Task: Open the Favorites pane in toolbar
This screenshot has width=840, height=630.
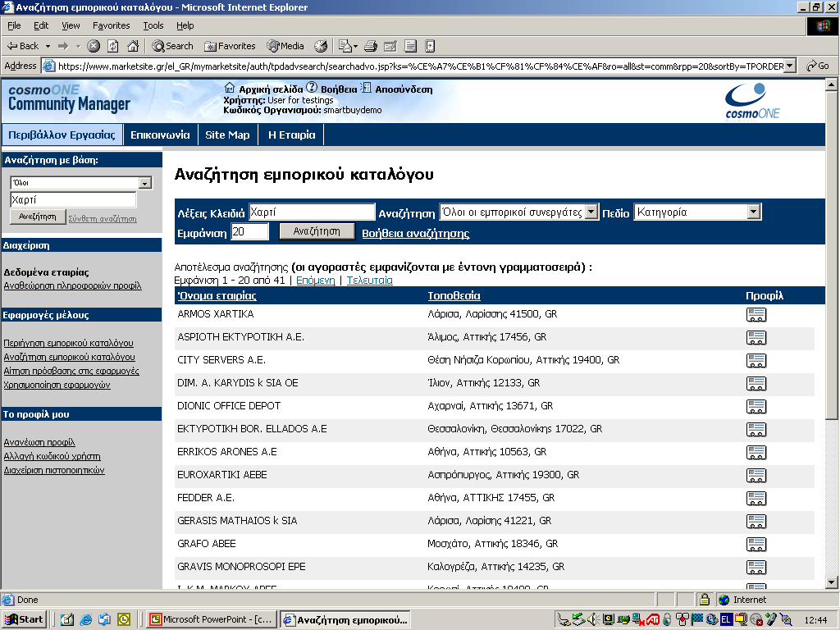Action: pos(230,46)
